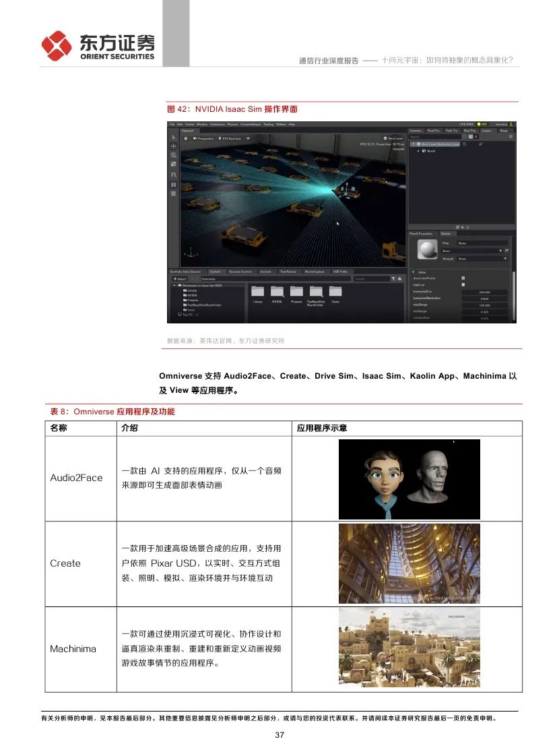The width and height of the screenshot is (557, 756).
Task: Open the Help menu
Action: tap(292, 125)
